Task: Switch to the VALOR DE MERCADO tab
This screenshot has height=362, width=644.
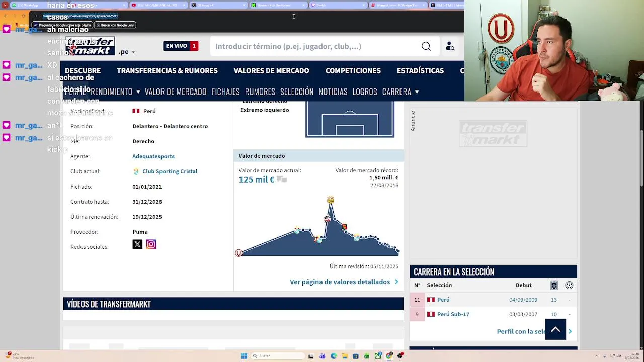Action: 176,92
